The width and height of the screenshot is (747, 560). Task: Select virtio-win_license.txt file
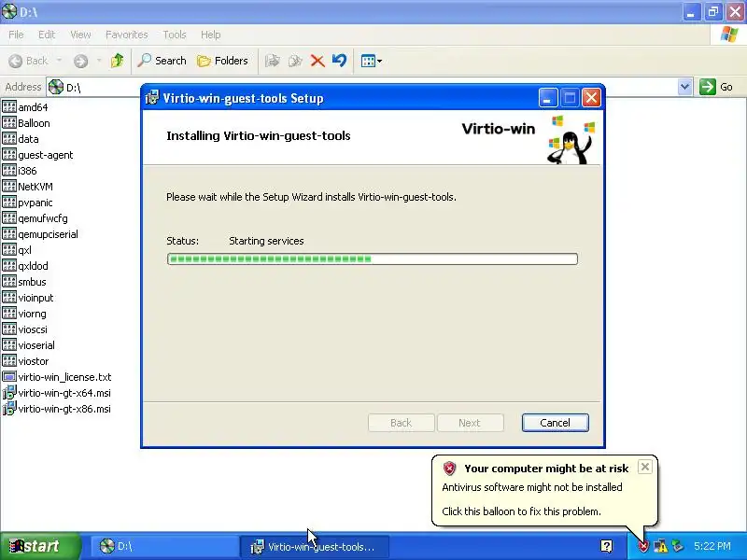(x=57, y=377)
